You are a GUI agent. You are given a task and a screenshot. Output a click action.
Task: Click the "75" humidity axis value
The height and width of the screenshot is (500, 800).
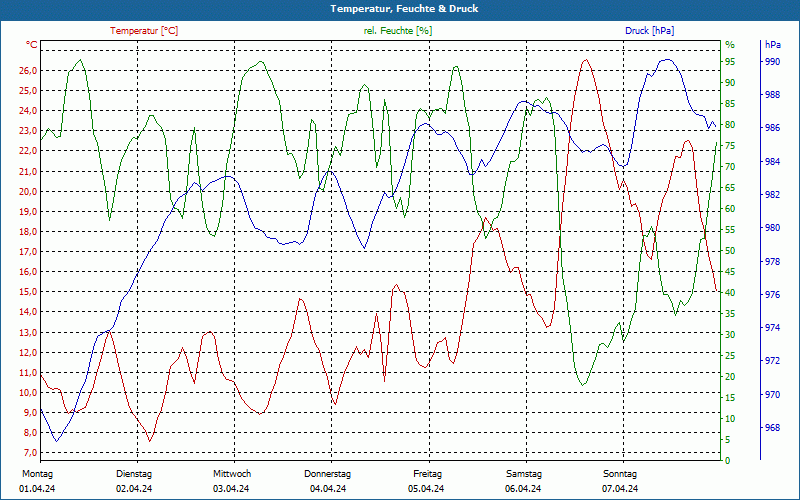(730, 146)
